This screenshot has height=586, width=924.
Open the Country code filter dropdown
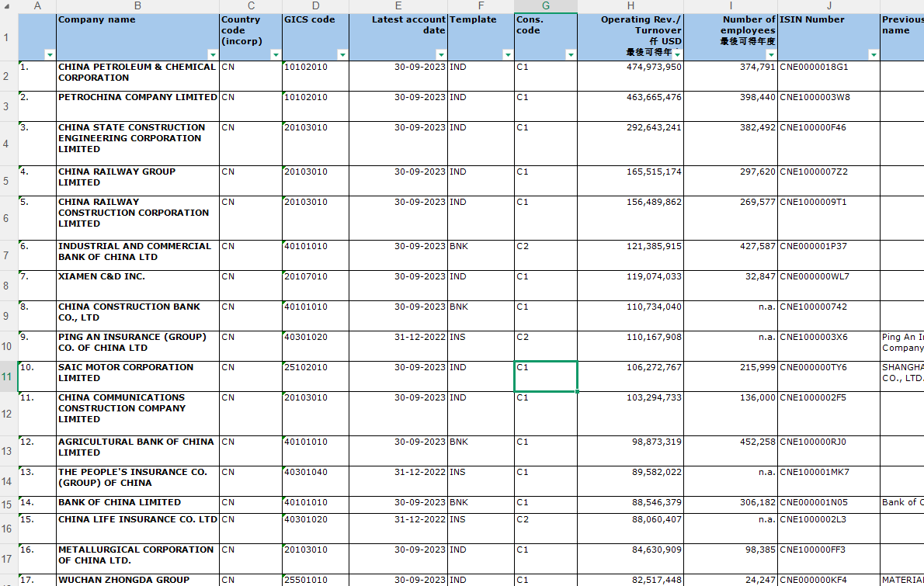click(275, 55)
